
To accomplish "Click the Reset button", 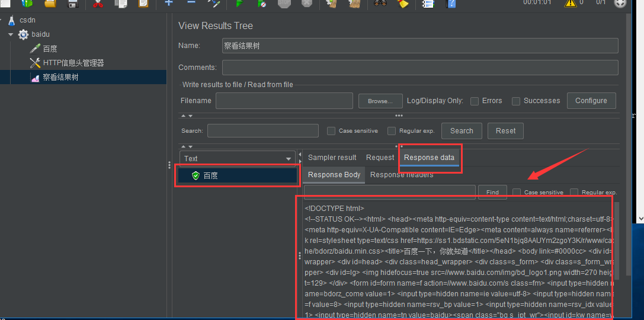I will (505, 130).
